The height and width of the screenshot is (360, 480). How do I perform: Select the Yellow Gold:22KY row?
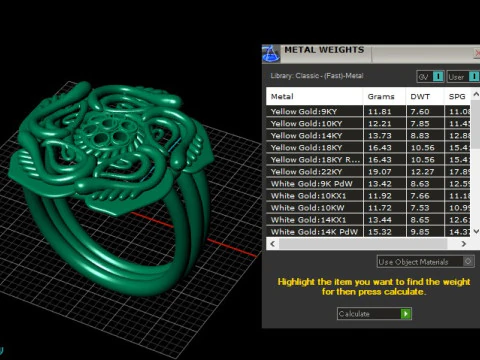[368, 171]
